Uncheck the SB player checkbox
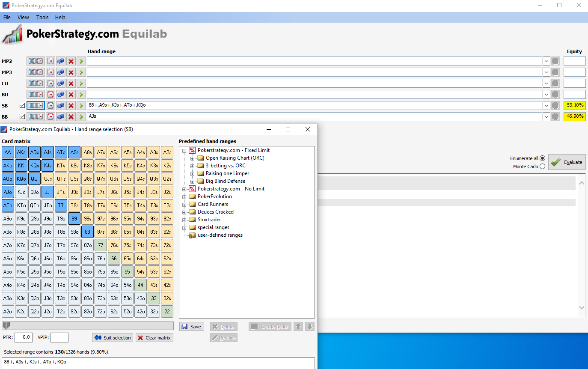The width and height of the screenshot is (588, 369). point(22,105)
